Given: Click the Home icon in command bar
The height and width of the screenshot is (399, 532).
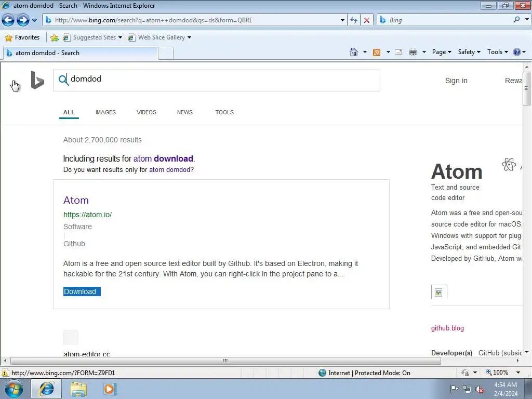Looking at the screenshot, I should (353, 52).
